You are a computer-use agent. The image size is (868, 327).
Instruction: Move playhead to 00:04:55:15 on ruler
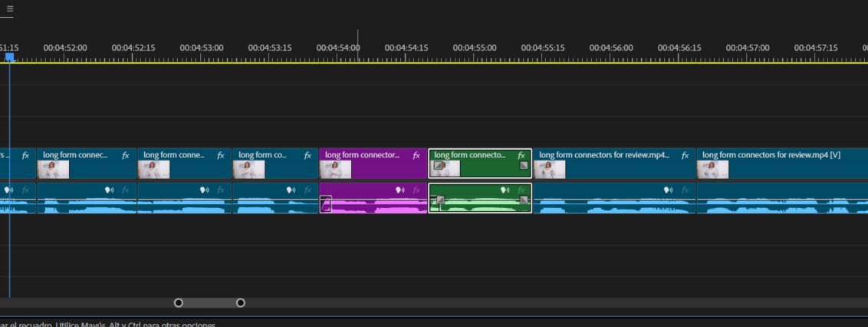click(x=543, y=48)
